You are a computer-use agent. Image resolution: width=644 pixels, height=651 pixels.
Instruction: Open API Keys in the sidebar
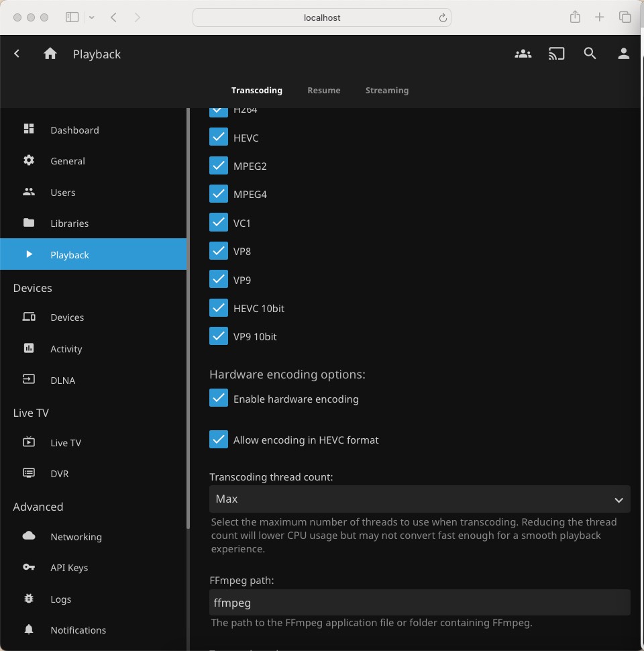(68, 568)
